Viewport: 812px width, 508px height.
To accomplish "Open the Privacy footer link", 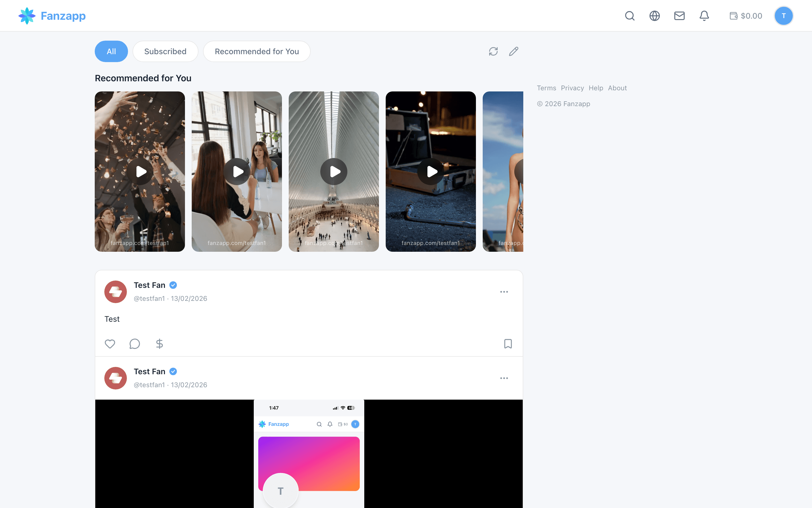I will pyautogui.click(x=572, y=88).
